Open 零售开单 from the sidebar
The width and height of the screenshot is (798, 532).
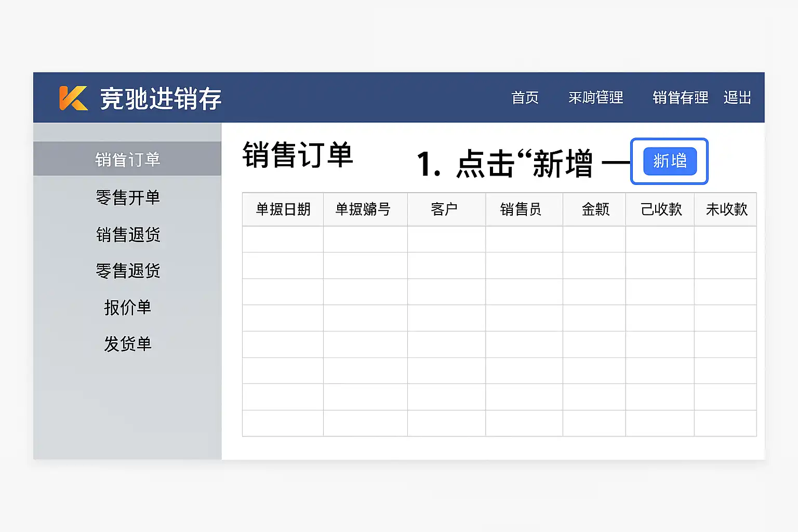click(127, 197)
